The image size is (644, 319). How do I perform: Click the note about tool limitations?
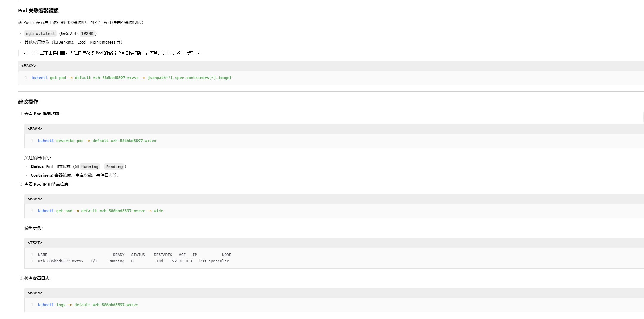tap(113, 53)
